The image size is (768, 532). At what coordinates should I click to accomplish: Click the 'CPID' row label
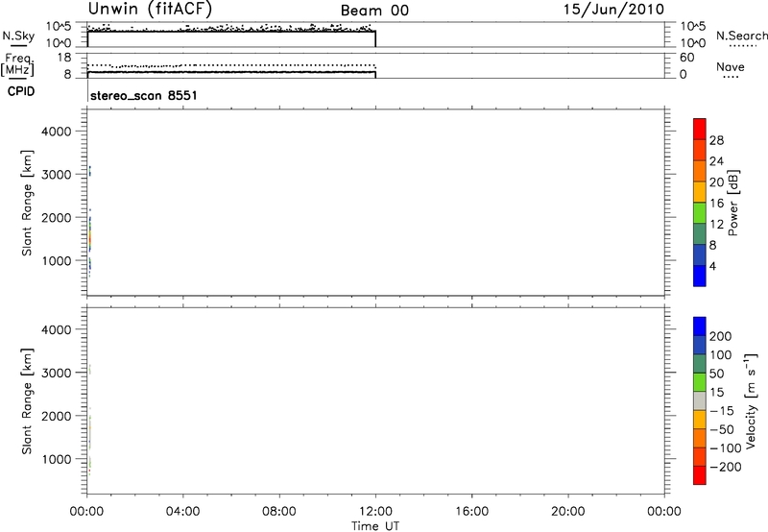point(21,91)
